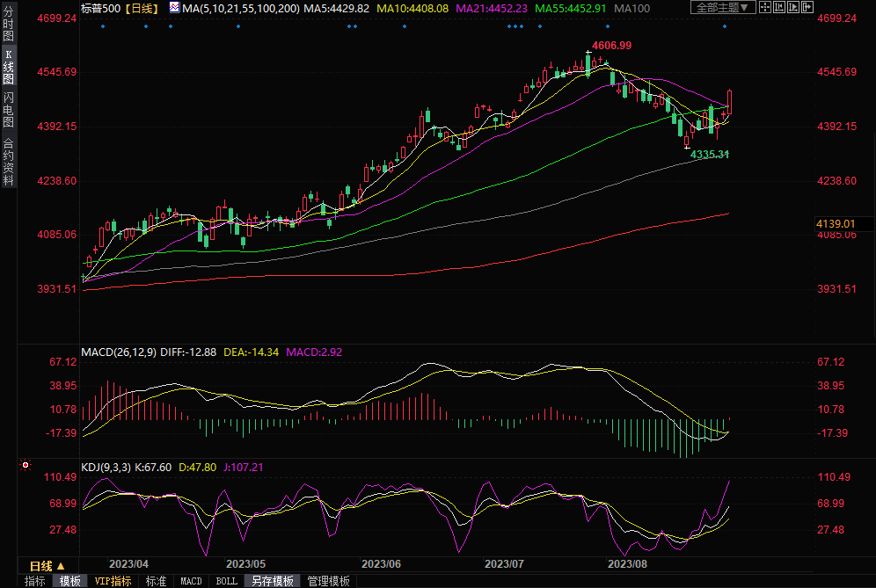The image size is (876, 588).
Task: Switch to the 合约资料 side tab
Action: (8, 161)
